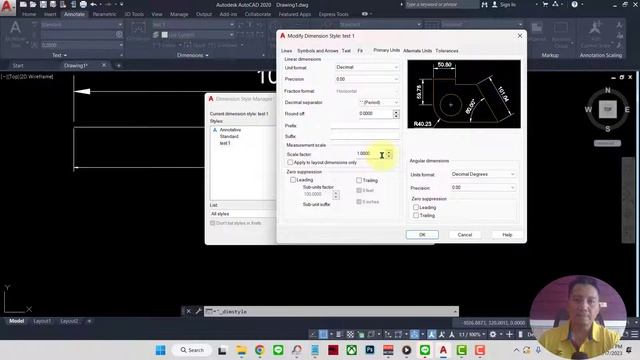The width and height of the screenshot is (640, 360).
Task: Toggle Don't list styles in Xrefs checkbox
Action: pos(213,223)
